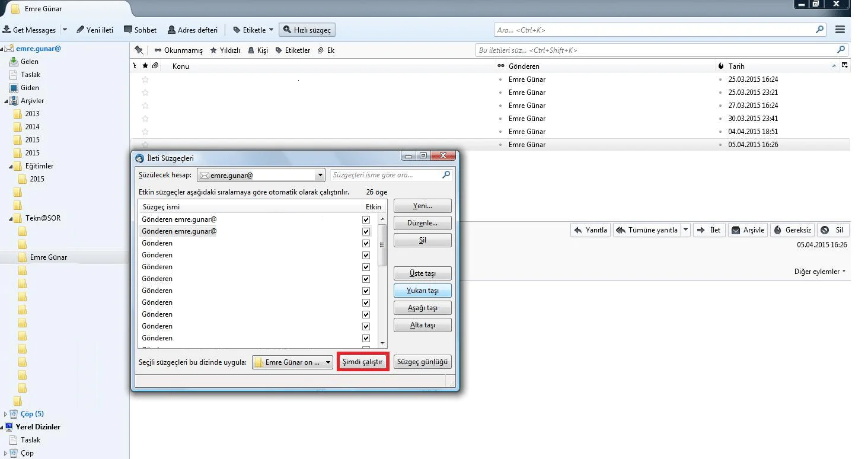The width and height of the screenshot is (868, 459).
Task: Open the Gelen inbox folder
Action: pos(30,62)
